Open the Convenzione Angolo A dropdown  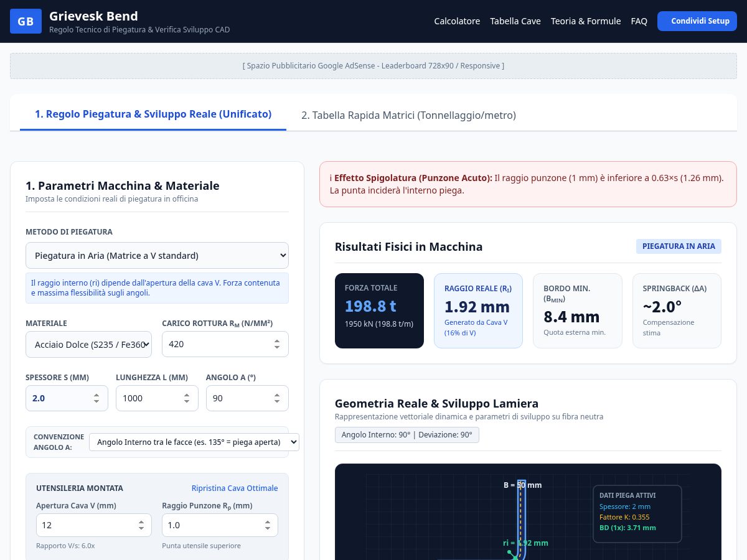tap(194, 442)
